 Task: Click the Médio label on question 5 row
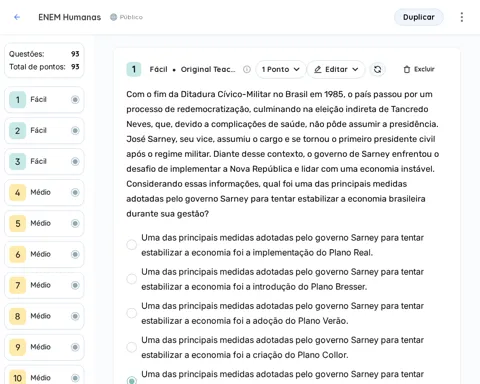(x=41, y=223)
